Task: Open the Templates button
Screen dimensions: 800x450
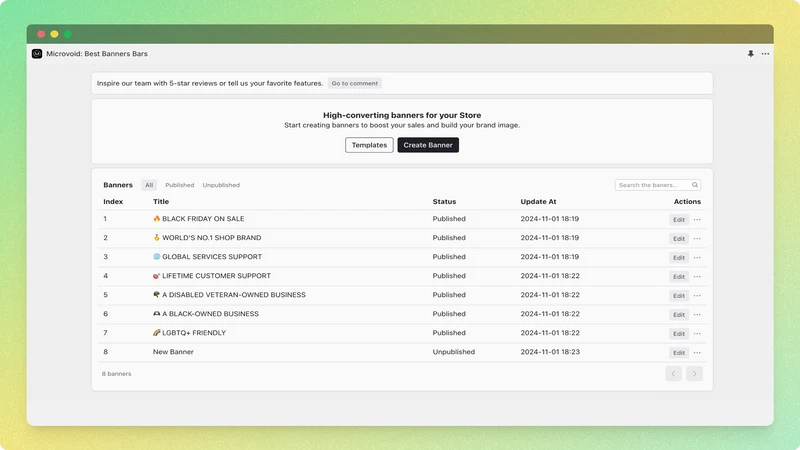Action: click(369, 145)
